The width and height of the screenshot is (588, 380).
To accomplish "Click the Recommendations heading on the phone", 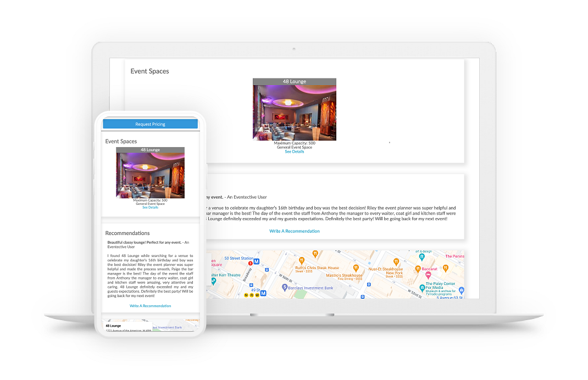I will 127,233.
